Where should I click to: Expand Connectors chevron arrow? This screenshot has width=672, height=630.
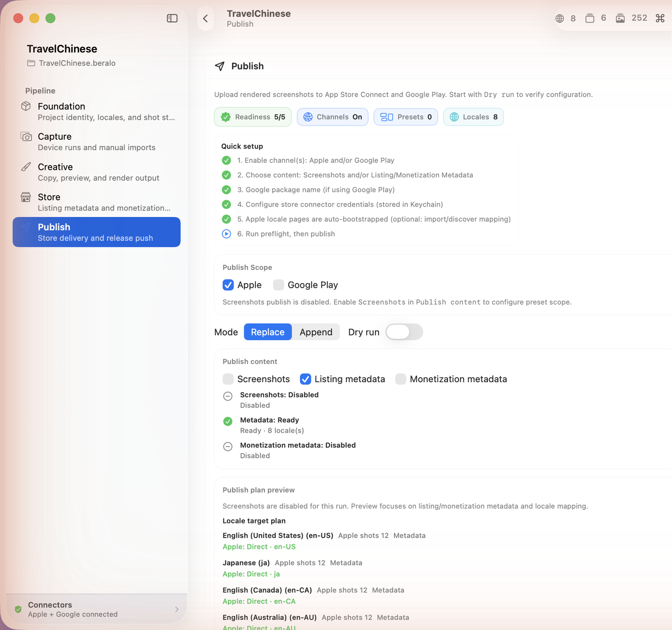(177, 609)
